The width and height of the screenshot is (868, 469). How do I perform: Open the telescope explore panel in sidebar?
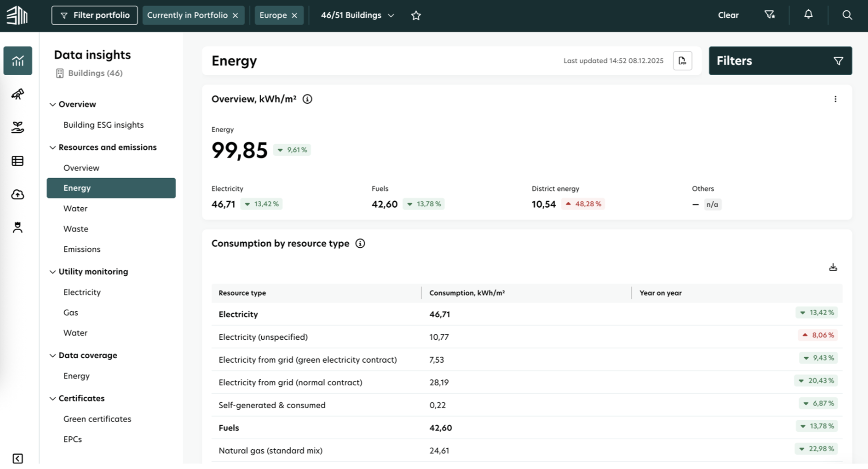pyautogui.click(x=17, y=94)
